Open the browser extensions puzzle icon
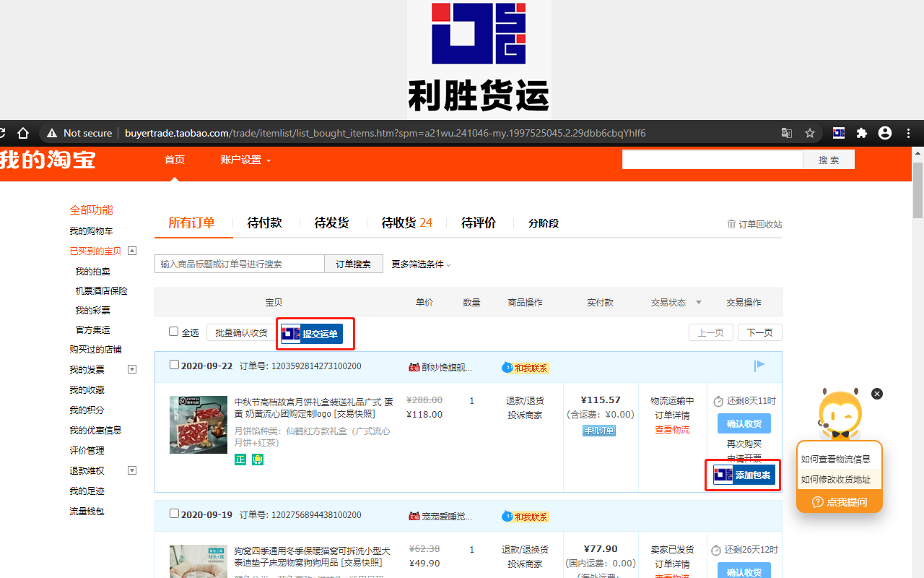This screenshot has width=924, height=578. (x=862, y=133)
